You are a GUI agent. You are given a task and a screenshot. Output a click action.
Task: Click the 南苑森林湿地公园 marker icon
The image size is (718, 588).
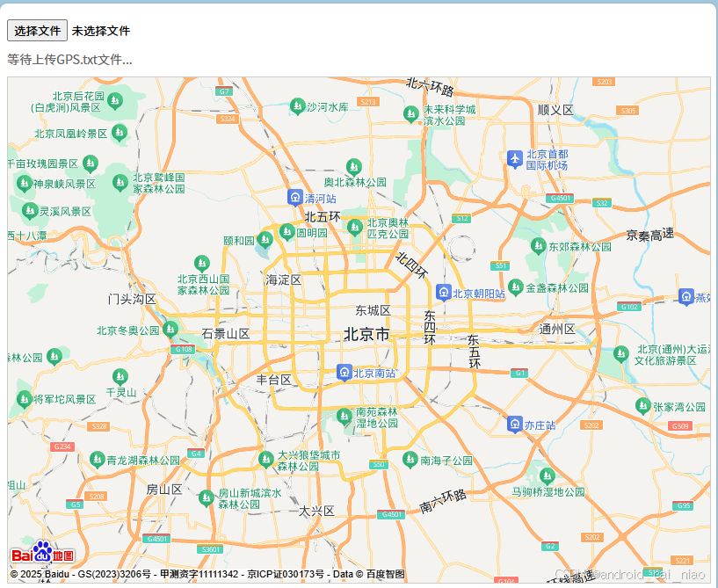point(344,417)
